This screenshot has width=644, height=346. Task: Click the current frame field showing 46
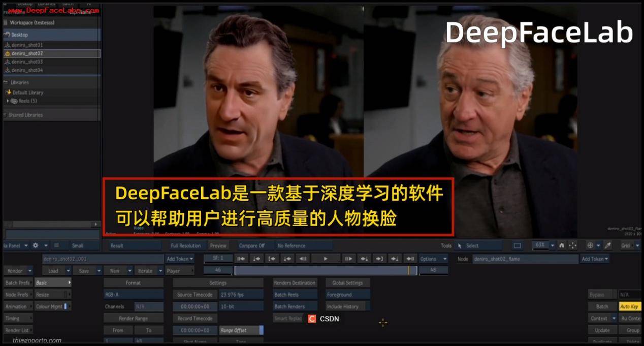tap(218, 271)
